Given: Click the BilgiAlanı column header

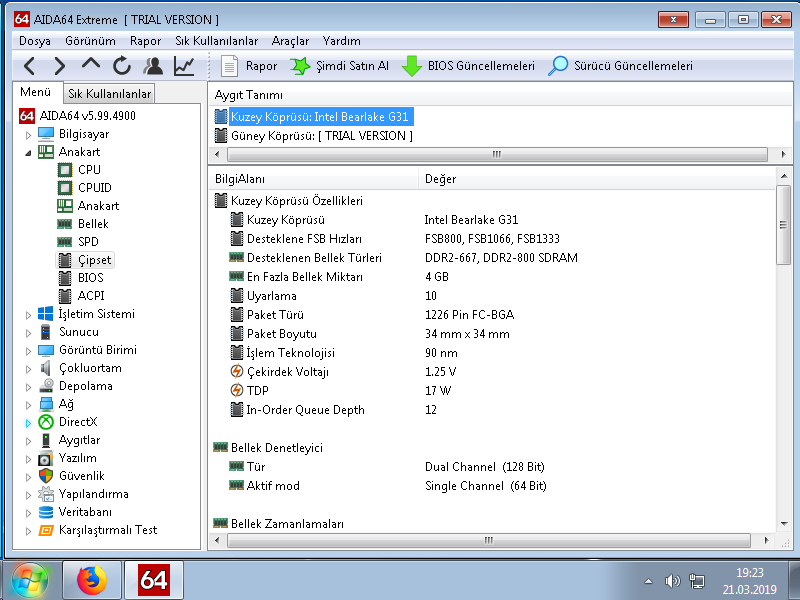Looking at the screenshot, I should pyautogui.click(x=313, y=179).
